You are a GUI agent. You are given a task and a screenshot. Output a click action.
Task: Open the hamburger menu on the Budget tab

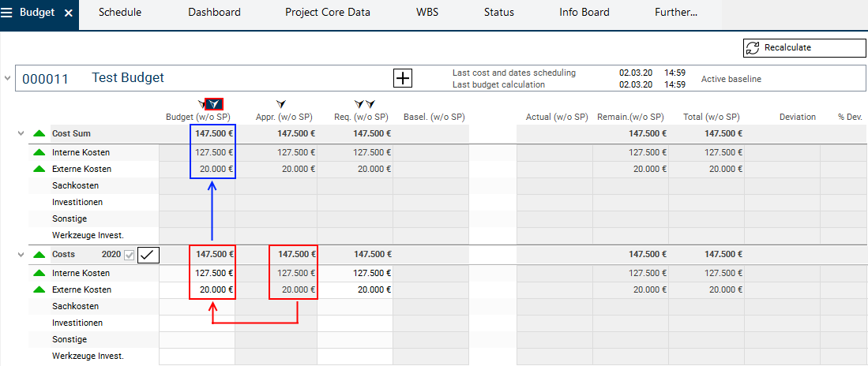click(9, 13)
